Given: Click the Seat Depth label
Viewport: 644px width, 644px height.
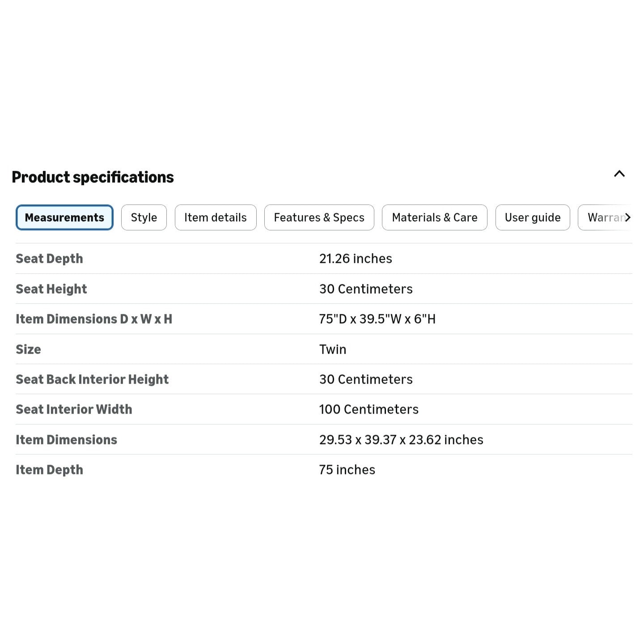Looking at the screenshot, I should tap(49, 258).
